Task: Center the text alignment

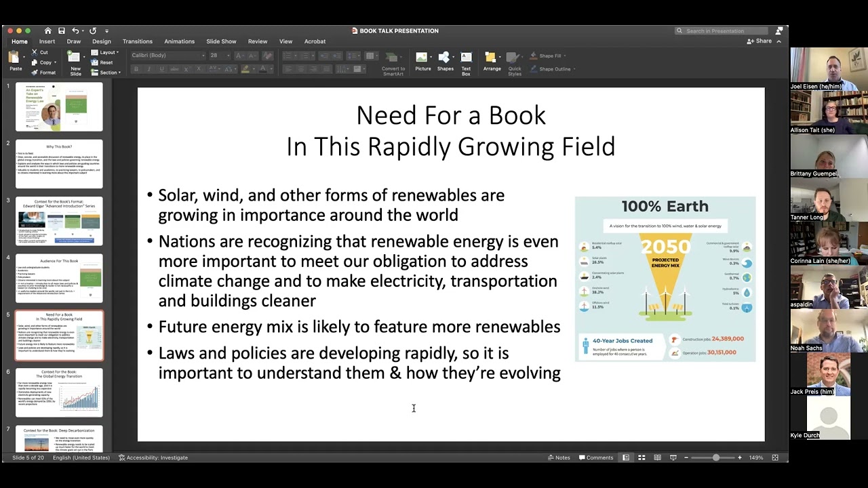Action: (x=300, y=69)
